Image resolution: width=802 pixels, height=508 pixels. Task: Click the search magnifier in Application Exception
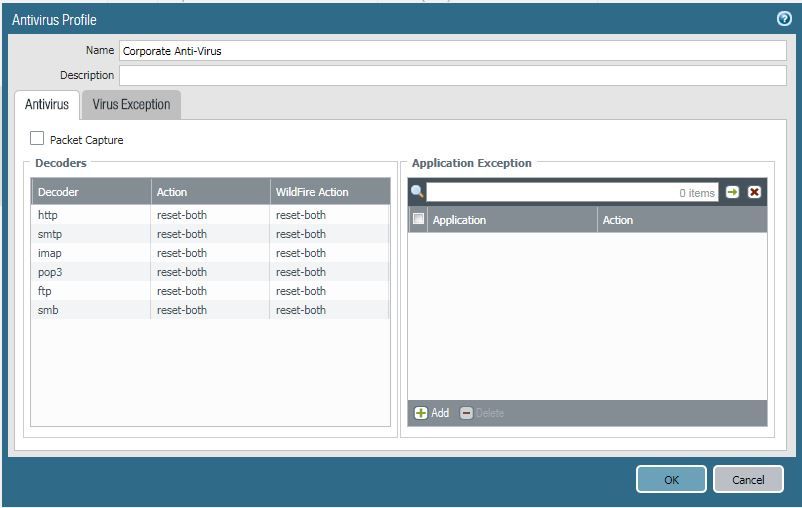coord(417,192)
